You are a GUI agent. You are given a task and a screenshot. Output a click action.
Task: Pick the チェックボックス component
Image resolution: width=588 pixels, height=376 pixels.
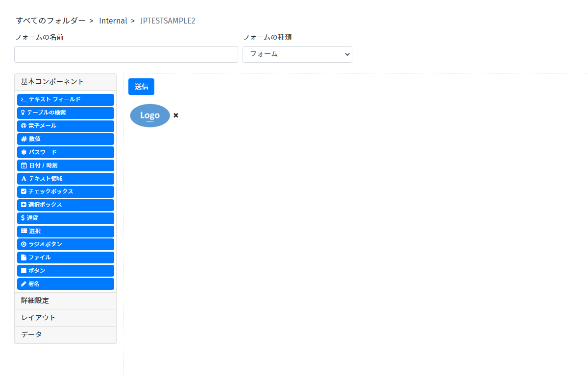[x=65, y=191]
